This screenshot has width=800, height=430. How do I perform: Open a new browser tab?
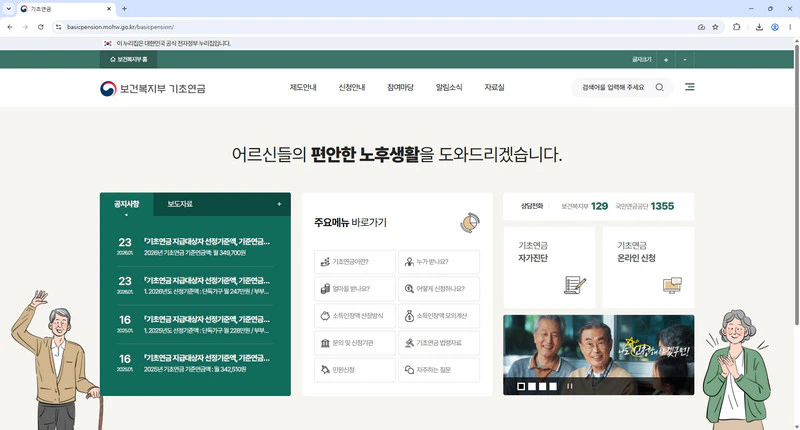tap(124, 9)
